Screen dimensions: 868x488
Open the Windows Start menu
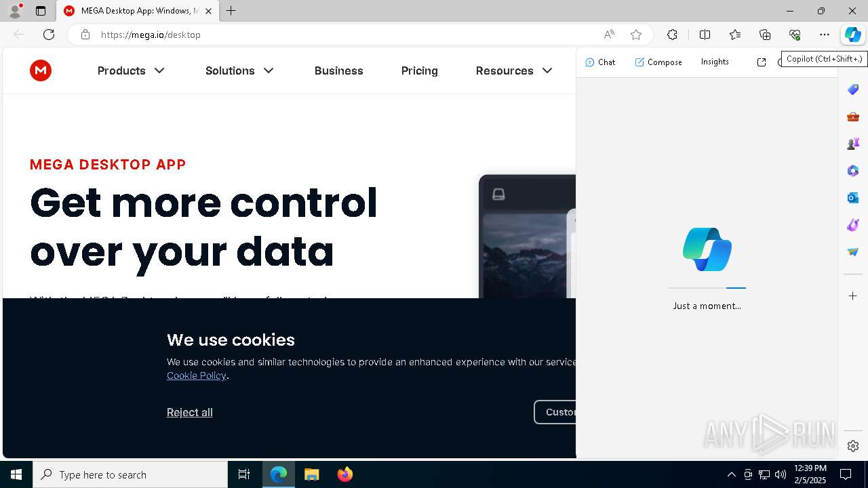16,474
